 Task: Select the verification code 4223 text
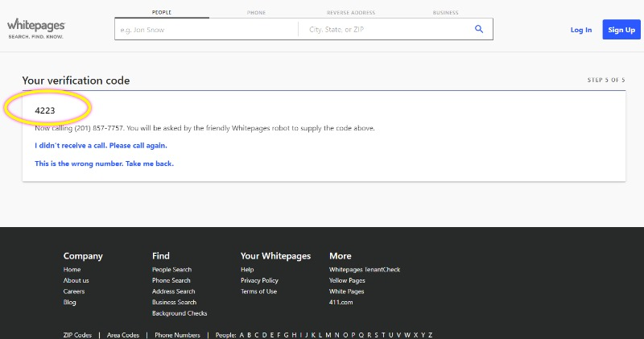coord(45,110)
